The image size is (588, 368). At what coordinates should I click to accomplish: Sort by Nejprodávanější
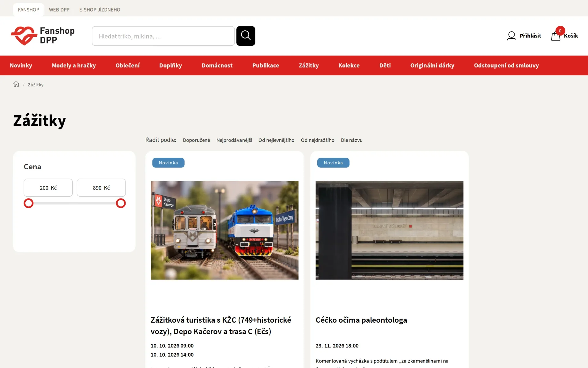click(x=234, y=140)
